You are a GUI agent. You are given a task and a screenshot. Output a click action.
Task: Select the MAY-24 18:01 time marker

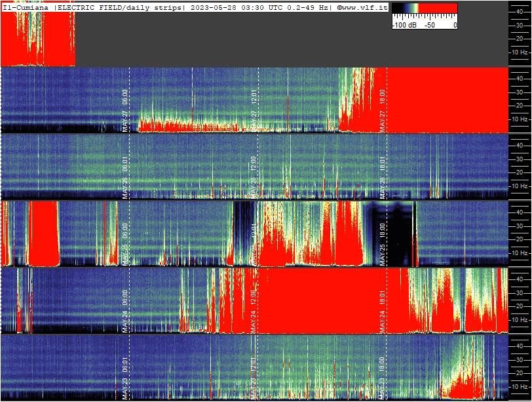(383, 312)
